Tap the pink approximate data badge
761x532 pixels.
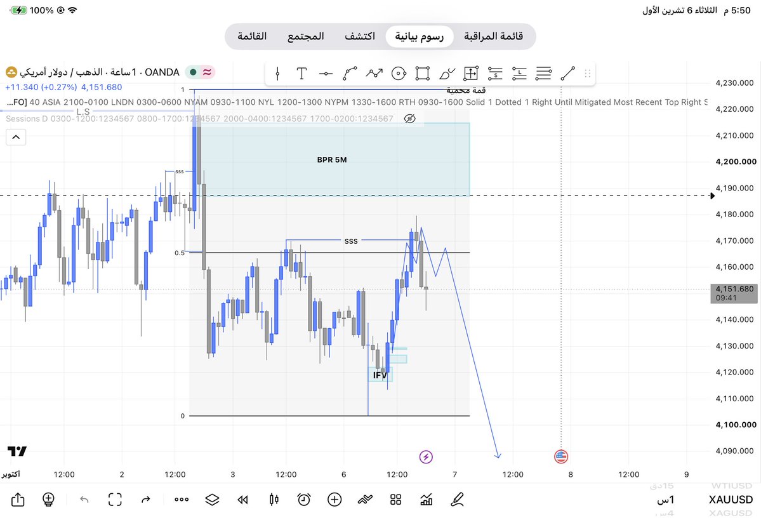[x=208, y=72]
